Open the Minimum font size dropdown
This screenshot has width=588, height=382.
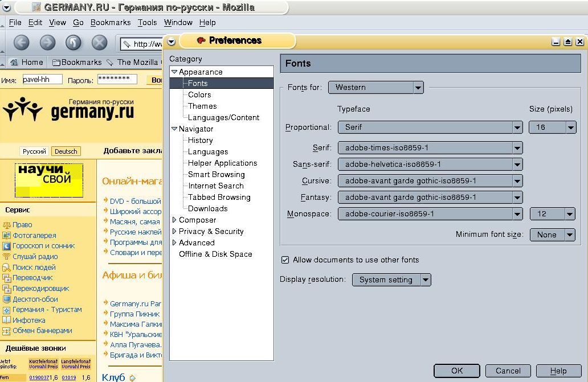pyautogui.click(x=552, y=235)
